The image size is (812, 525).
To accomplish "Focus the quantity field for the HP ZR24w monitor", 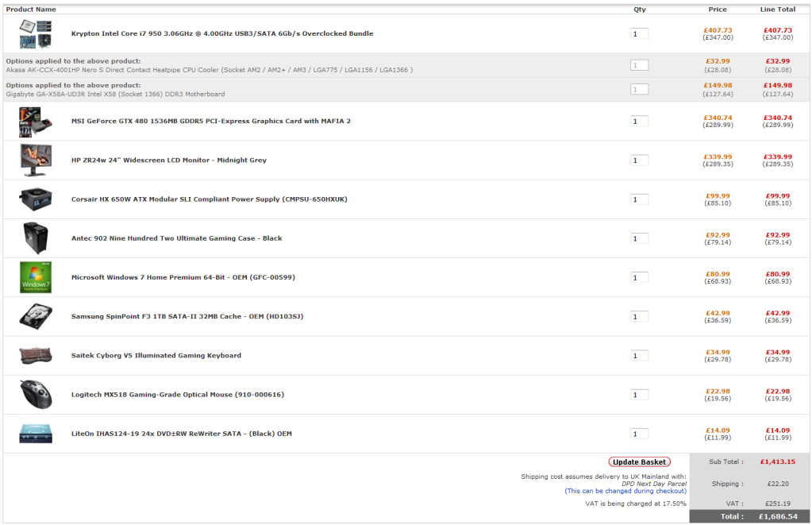I will 640,160.
